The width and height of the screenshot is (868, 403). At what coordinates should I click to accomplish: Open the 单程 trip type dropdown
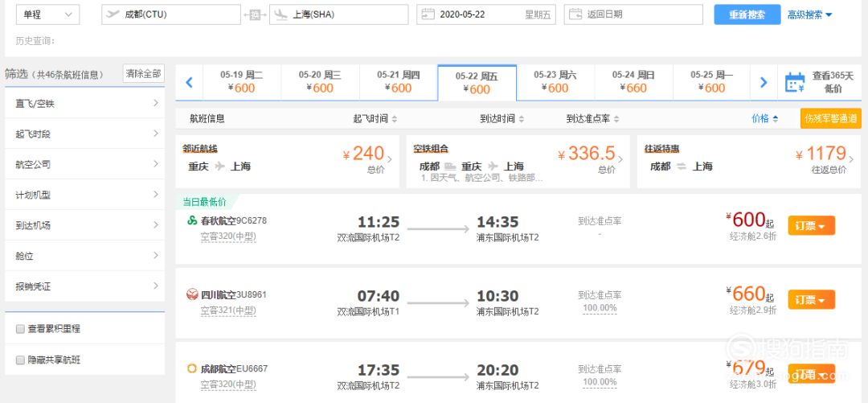point(47,14)
